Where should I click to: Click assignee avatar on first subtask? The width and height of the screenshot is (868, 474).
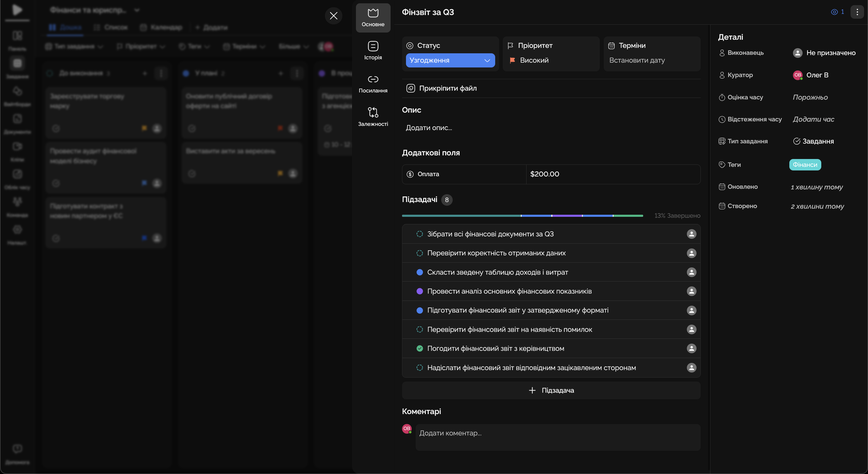coord(691,234)
